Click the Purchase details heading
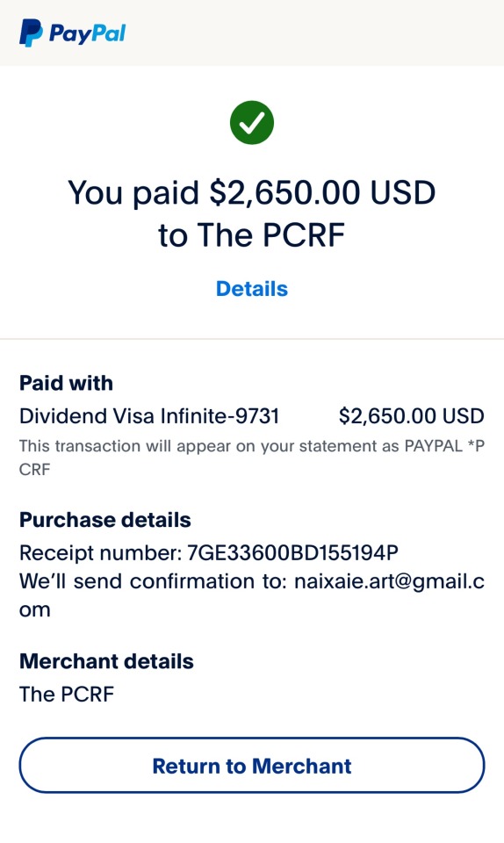Viewport: 504px width, 843px height. pos(105,520)
